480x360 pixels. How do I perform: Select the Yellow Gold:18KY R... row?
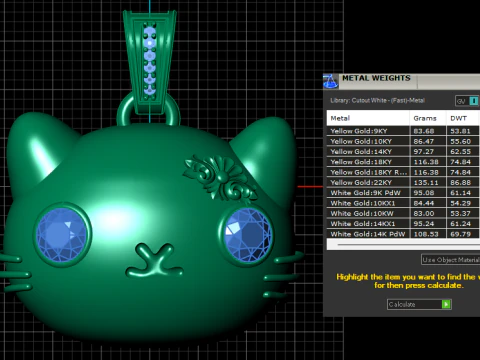tap(403, 172)
